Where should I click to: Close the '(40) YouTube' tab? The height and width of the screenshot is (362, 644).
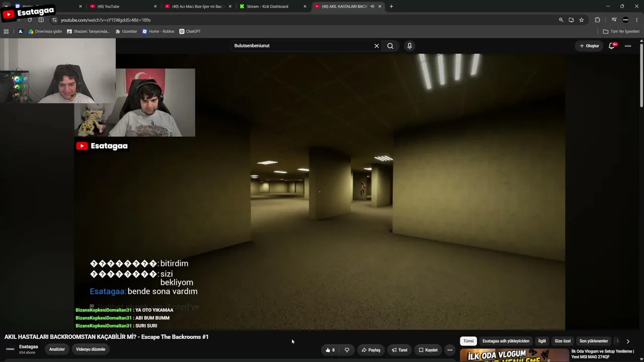155,7
